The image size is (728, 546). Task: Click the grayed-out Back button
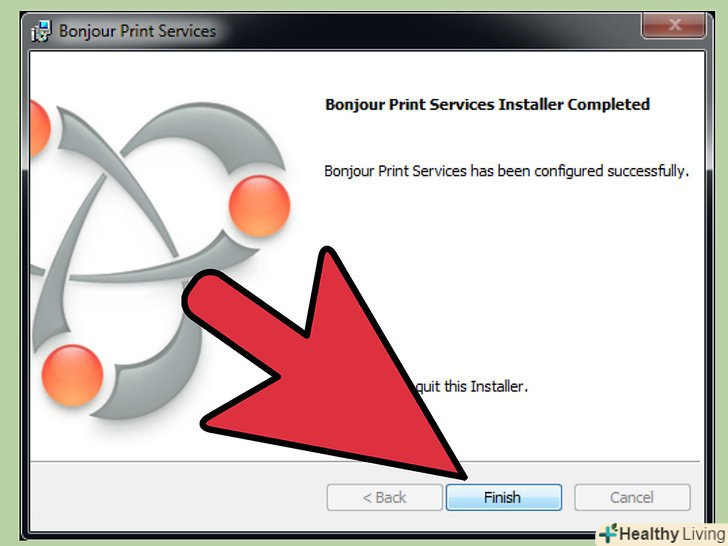click(384, 497)
